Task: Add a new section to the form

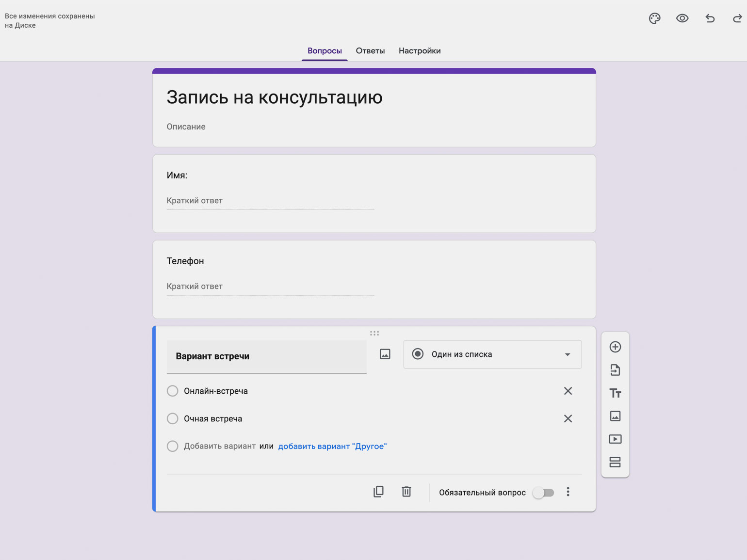Action: pyautogui.click(x=615, y=462)
